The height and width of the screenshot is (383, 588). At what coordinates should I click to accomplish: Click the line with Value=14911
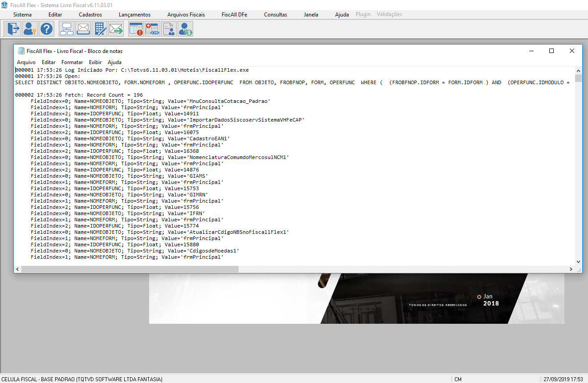coord(115,114)
